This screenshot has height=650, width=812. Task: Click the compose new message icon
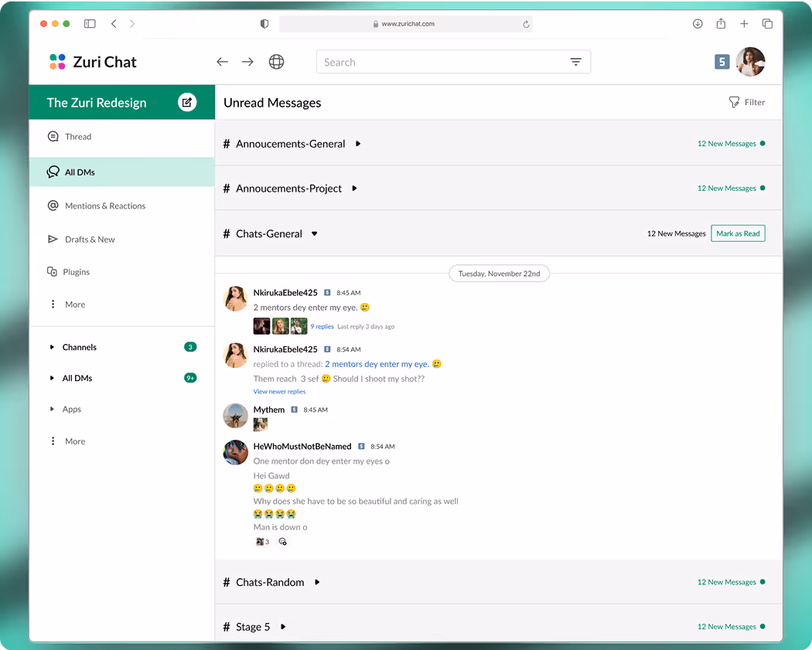(x=187, y=102)
